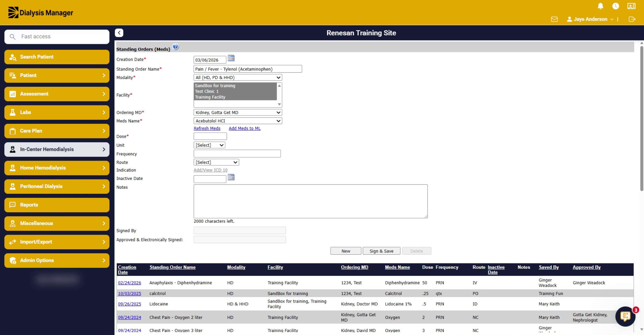Click the Frequency input field
The height and width of the screenshot is (335, 644).
tap(237, 154)
